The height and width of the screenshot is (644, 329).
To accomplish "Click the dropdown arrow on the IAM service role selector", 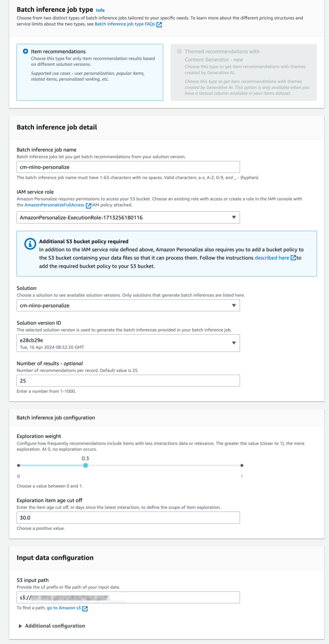I will (234, 217).
